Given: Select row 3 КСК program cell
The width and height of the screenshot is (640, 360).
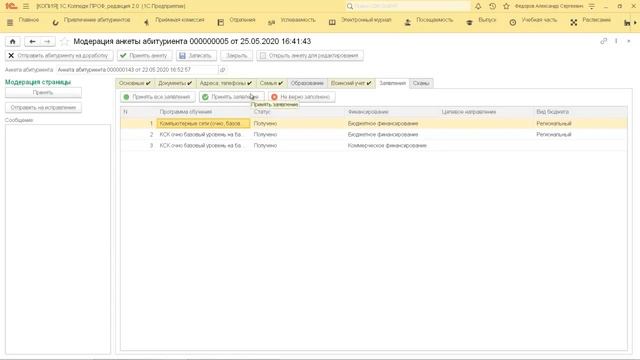Looking at the screenshot, I should (203, 145).
